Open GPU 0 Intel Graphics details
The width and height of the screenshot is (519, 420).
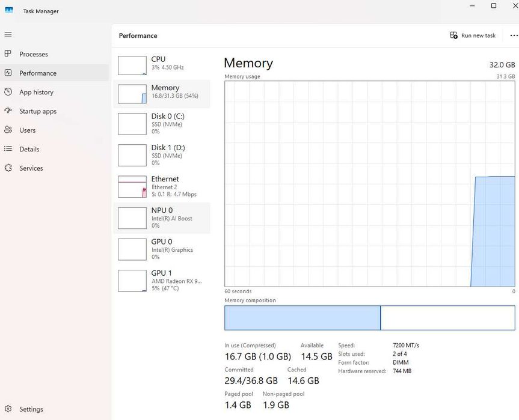click(161, 249)
